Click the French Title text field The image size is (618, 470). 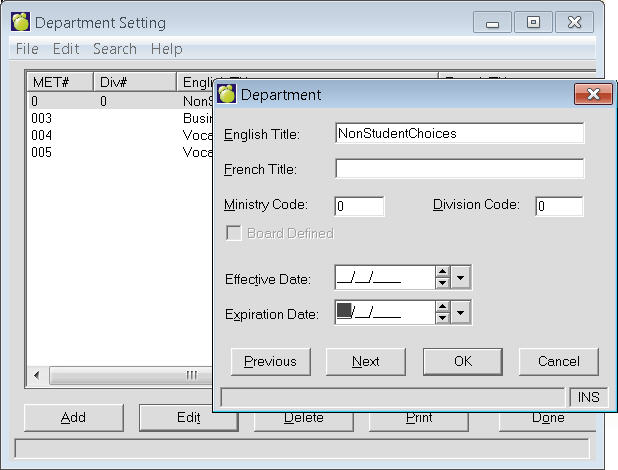pyautogui.click(x=459, y=169)
